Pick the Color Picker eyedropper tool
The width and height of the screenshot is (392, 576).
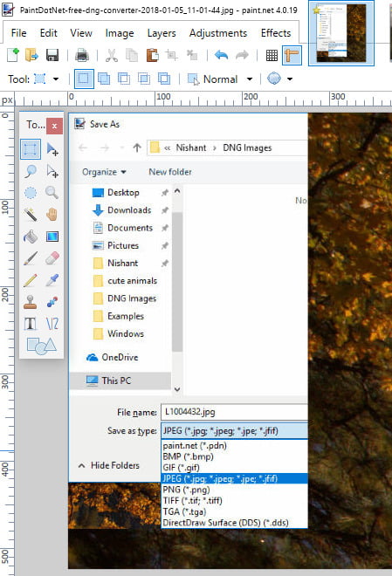(x=52, y=280)
